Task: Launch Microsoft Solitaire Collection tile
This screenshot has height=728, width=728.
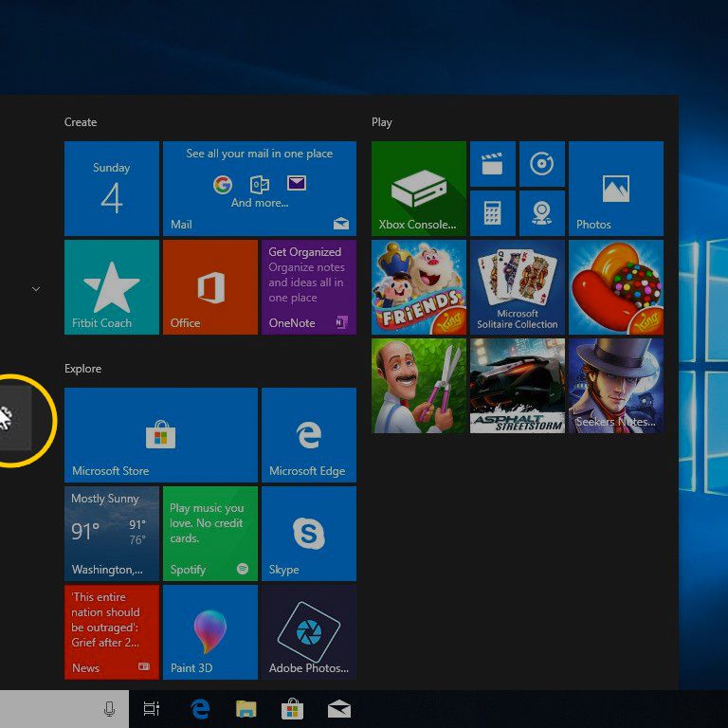Action: pyautogui.click(x=518, y=287)
